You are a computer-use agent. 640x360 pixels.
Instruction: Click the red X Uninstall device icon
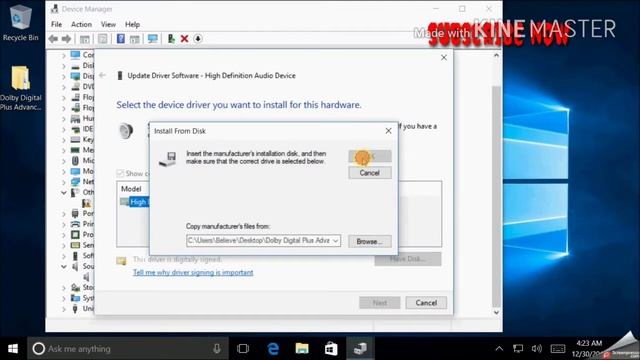pos(184,39)
